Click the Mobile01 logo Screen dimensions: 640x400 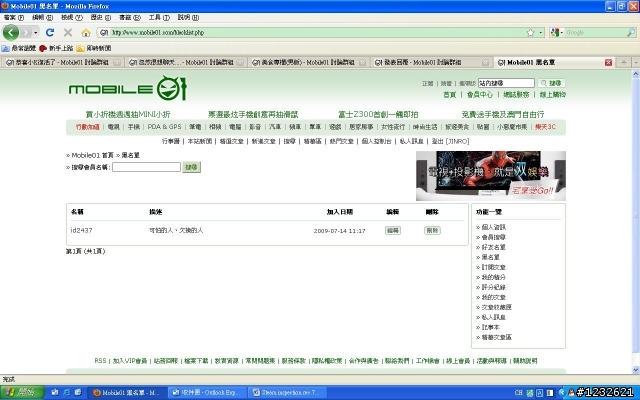point(128,88)
